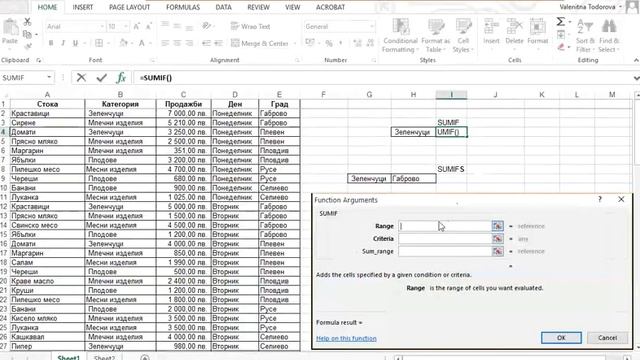Open the Format as Table dropdown
The image size is (640, 360).
(x=436, y=36)
